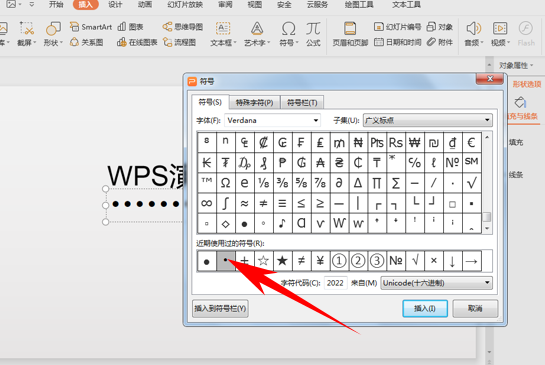
Task: Expand the 符号 ribbon dropdown arrow
Action: (x=297, y=43)
